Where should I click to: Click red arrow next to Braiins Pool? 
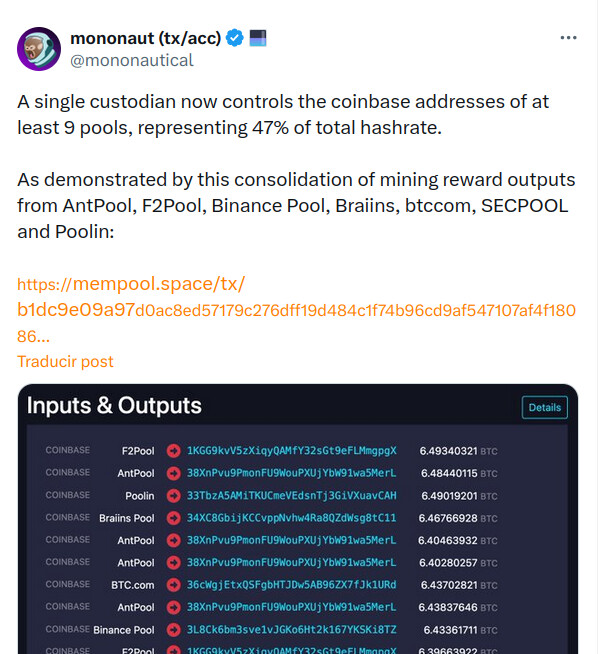173,518
